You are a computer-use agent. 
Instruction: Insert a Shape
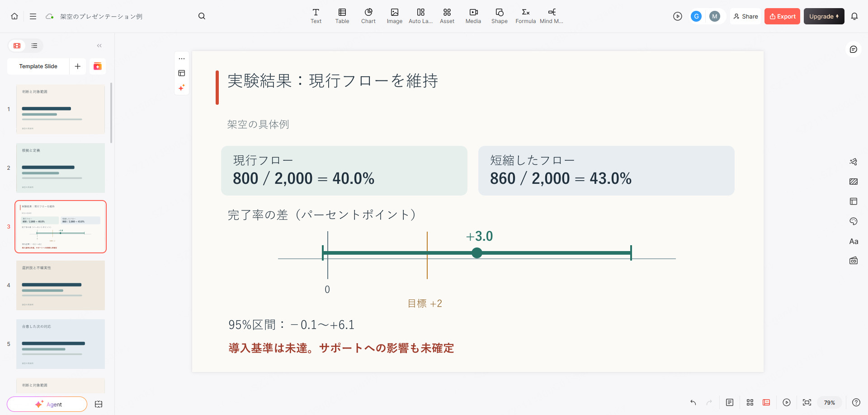pos(500,16)
